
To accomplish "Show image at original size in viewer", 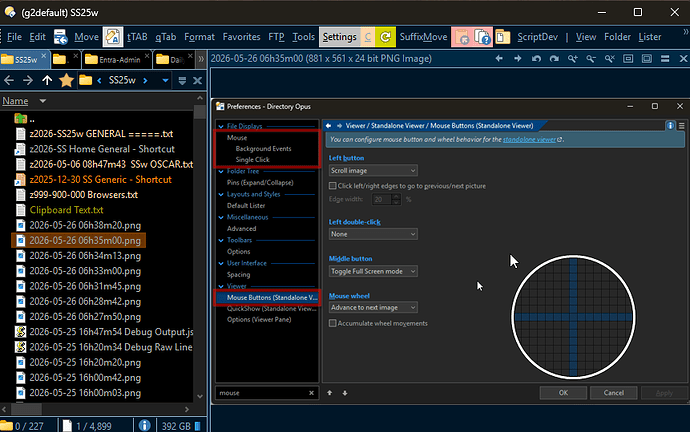I will point(628,59).
